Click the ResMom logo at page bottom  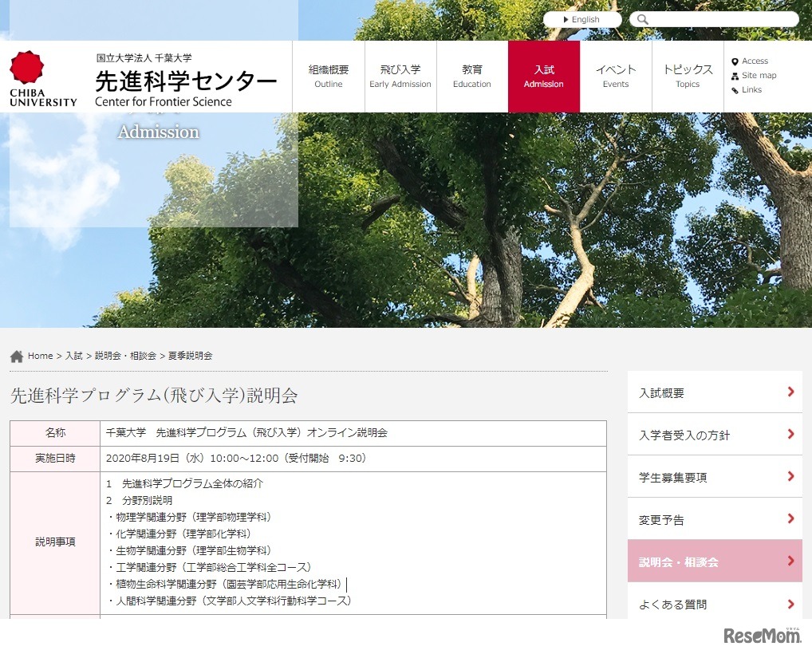click(762, 636)
